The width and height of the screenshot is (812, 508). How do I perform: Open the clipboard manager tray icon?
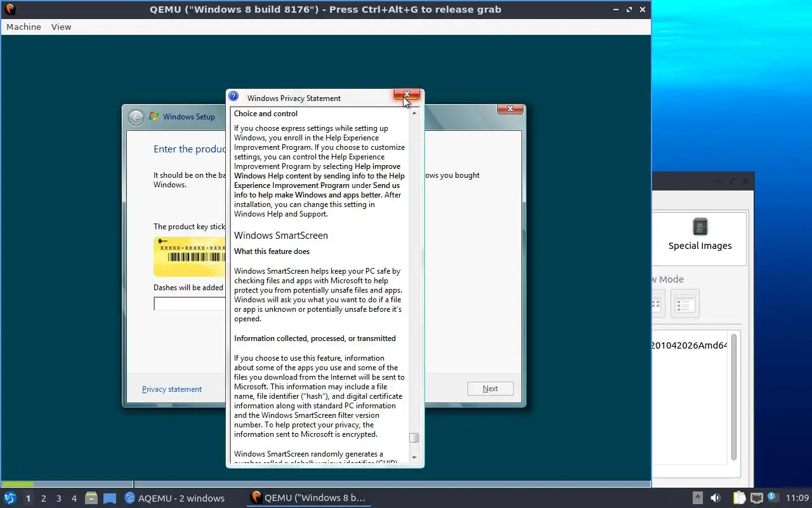click(x=739, y=498)
